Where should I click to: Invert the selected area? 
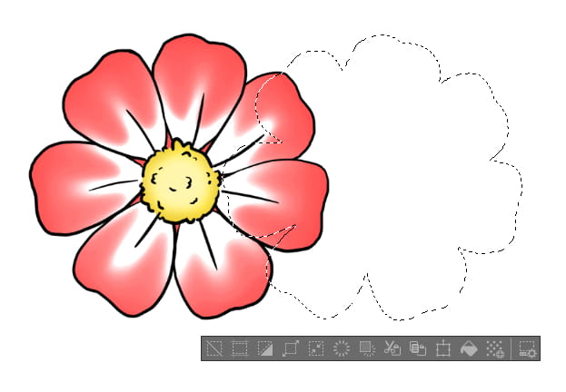tap(265, 348)
